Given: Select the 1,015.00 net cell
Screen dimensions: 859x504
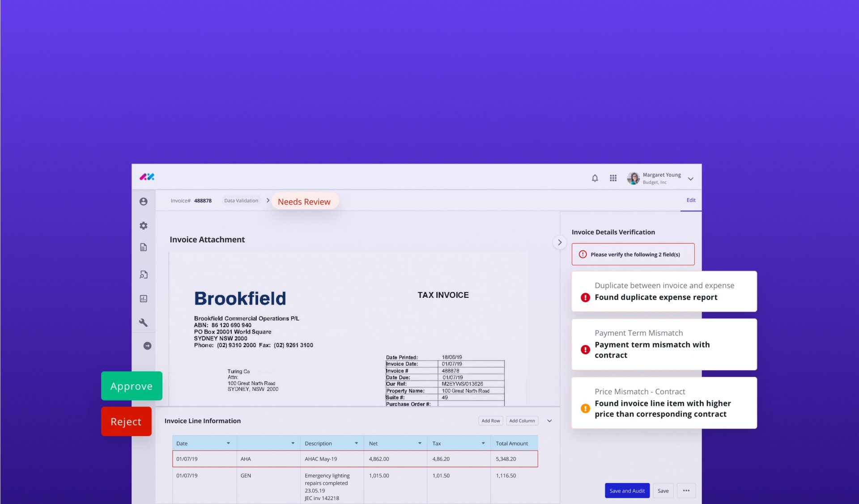Looking at the screenshot, I should (x=395, y=486).
